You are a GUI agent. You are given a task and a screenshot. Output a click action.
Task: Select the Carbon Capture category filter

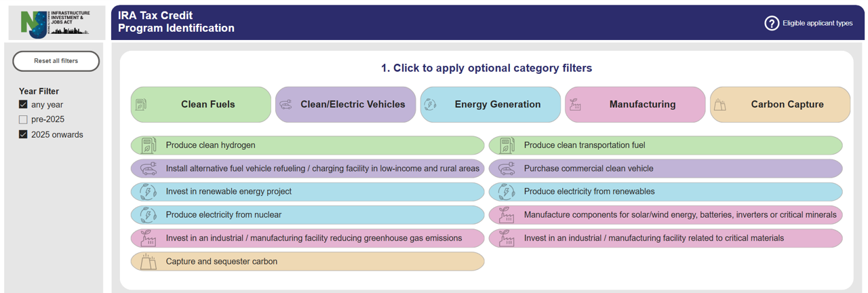pos(780,104)
